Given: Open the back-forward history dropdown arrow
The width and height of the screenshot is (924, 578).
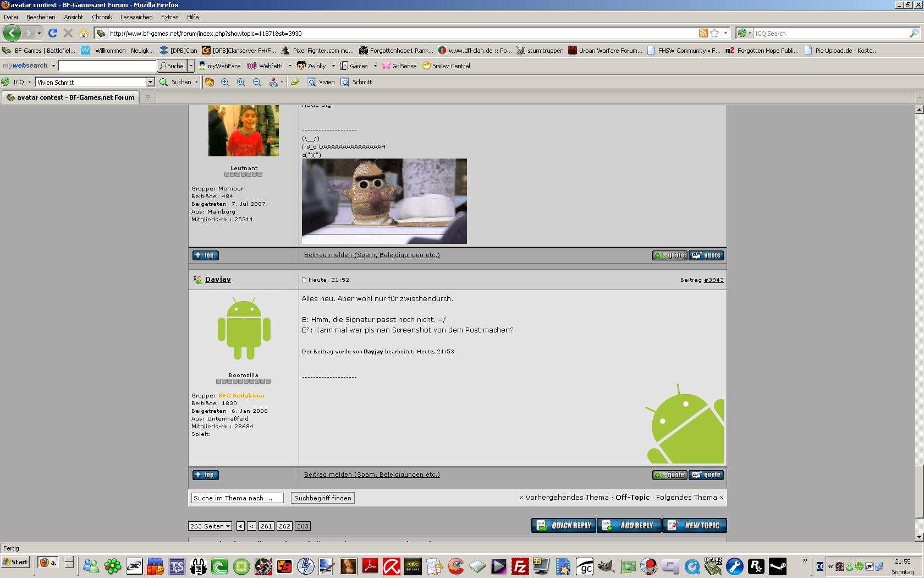Looking at the screenshot, I should click(x=39, y=33).
